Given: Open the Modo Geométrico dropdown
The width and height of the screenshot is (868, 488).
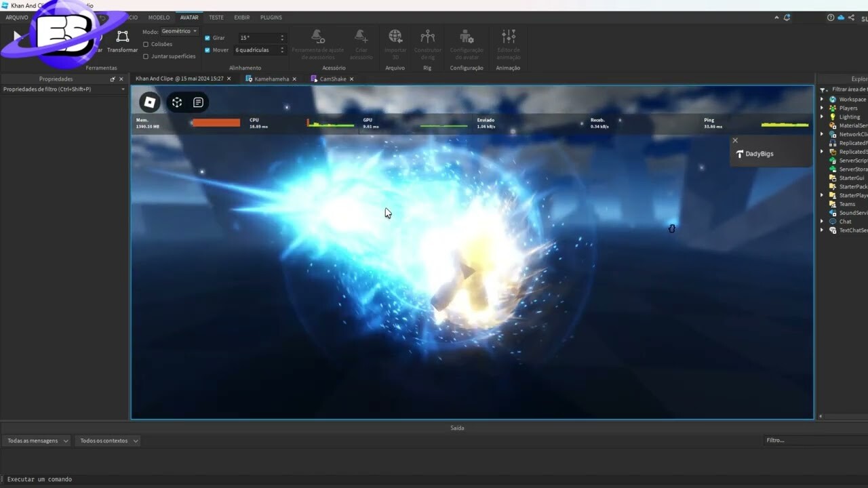Looking at the screenshot, I should (178, 30).
